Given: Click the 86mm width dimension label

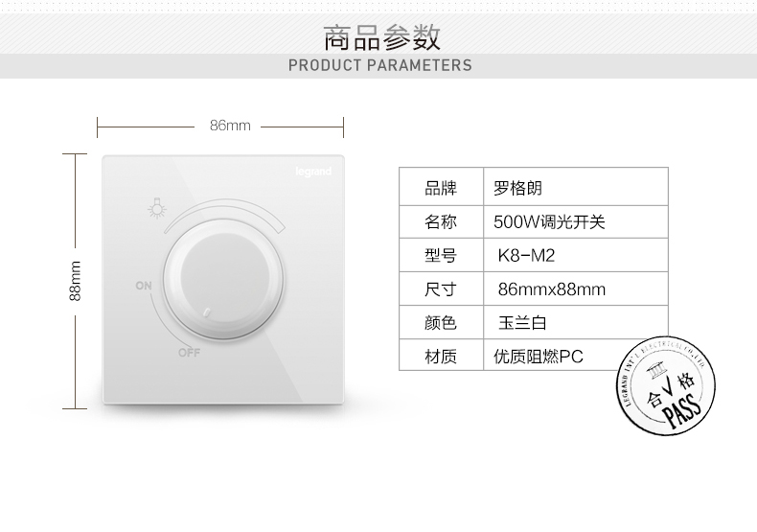Looking at the screenshot, I should coord(230,126).
